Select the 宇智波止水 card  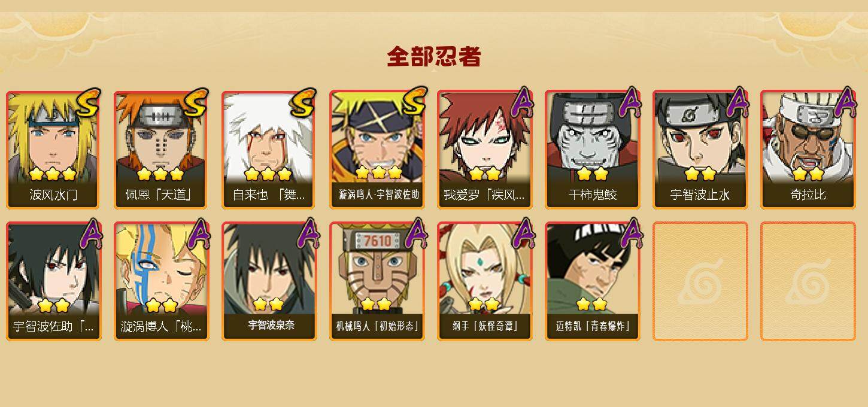point(700,150)
